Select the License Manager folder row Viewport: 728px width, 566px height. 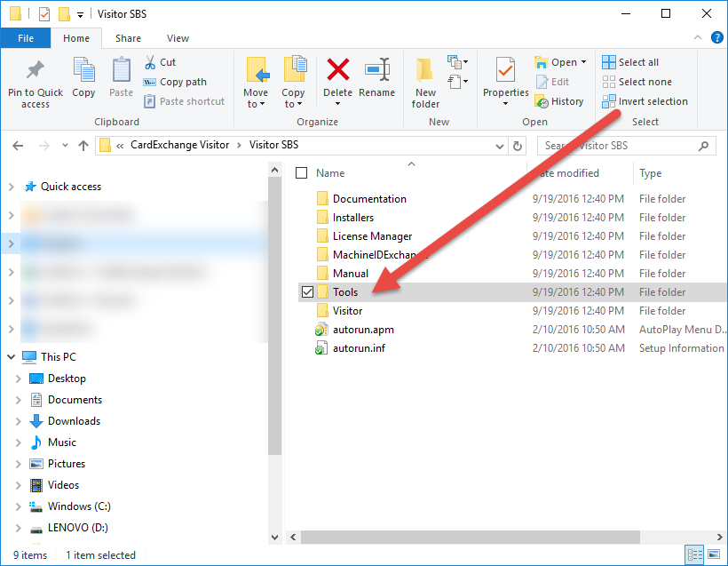point(512,236)
